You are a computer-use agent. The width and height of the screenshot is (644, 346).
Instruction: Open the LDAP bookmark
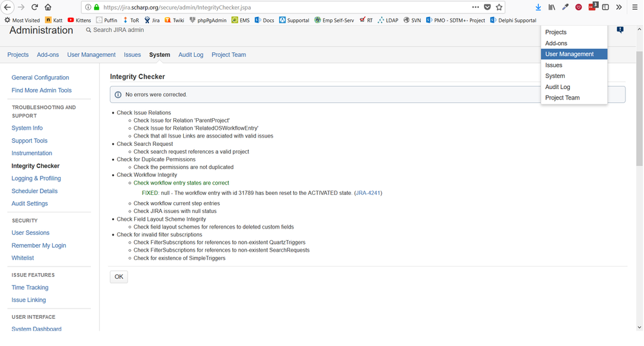387,20
